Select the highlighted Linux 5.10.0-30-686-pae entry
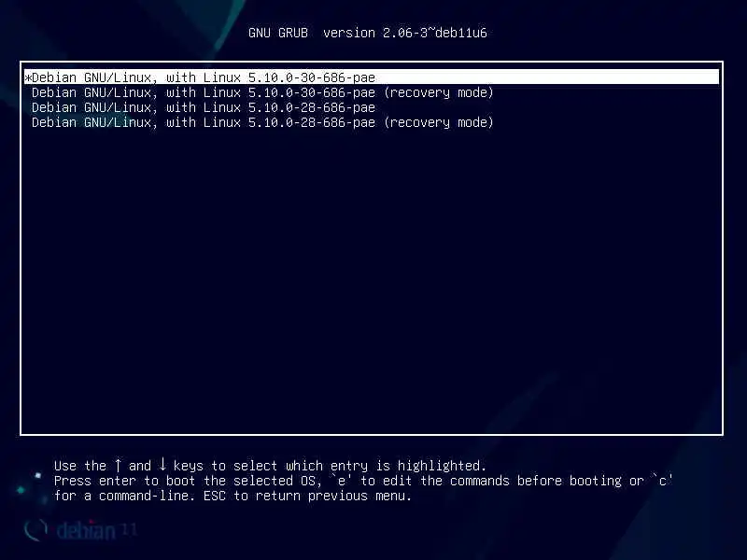This screenshot has width=747, height=560. pyautogui.click(x=372, y=77)
